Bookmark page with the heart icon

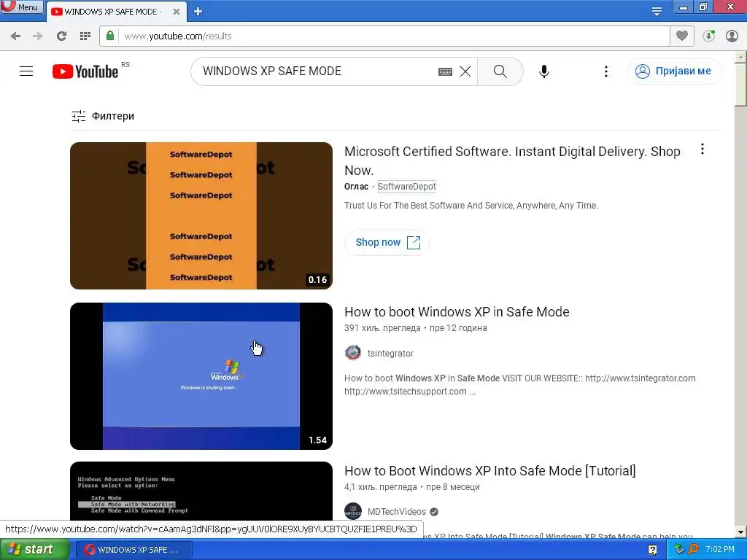(x=682, y=36)
